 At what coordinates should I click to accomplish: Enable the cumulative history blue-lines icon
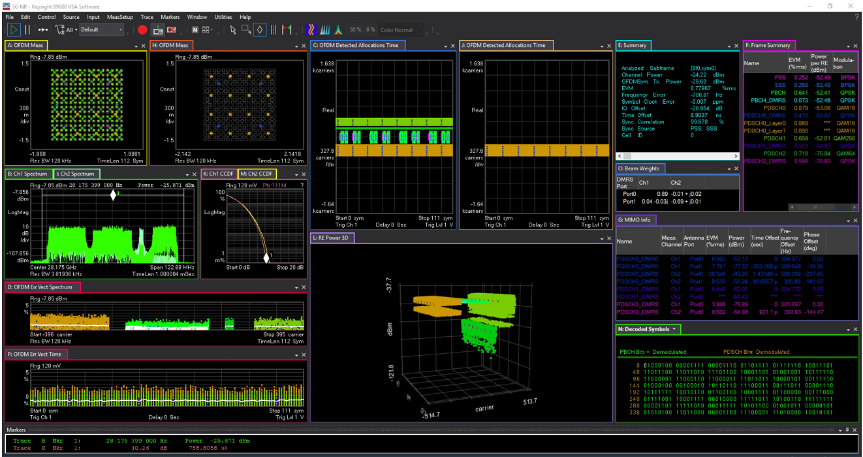pos(326,30)
